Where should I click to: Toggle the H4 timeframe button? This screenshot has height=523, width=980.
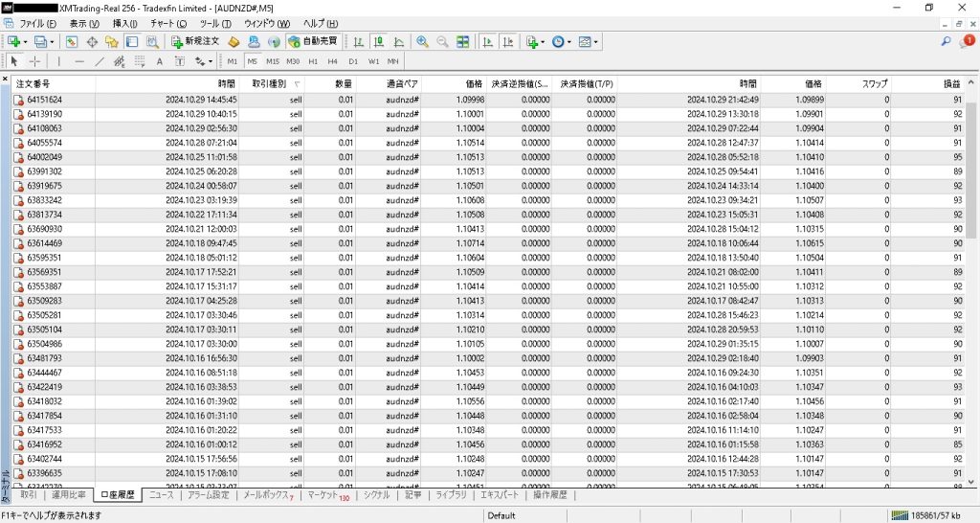pos(333,61)
